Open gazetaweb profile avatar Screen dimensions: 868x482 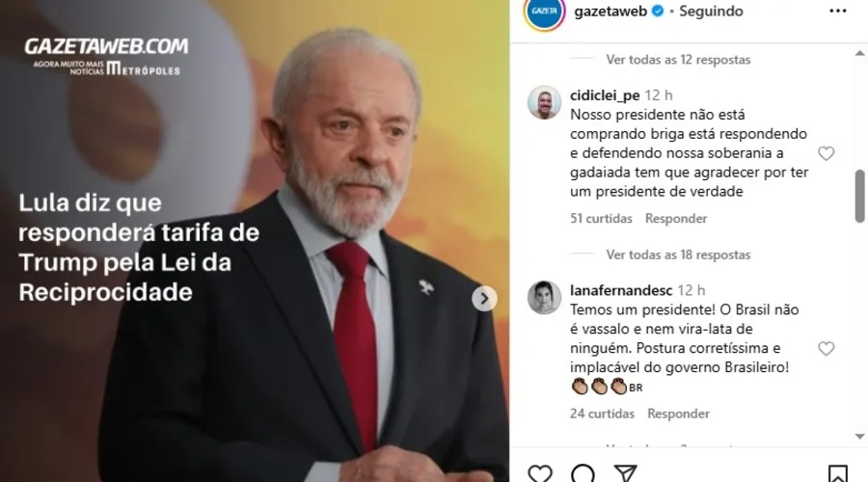coord(544,13)
